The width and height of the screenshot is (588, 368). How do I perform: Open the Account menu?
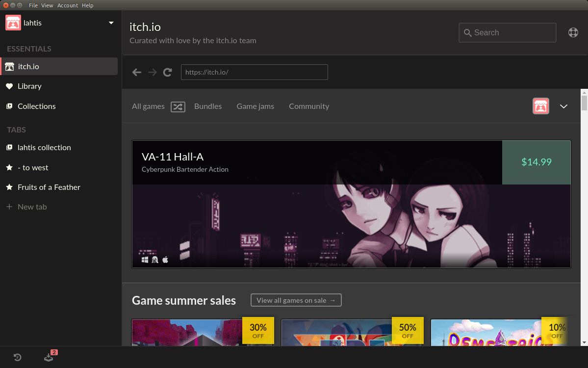click(x=68, y=5)
